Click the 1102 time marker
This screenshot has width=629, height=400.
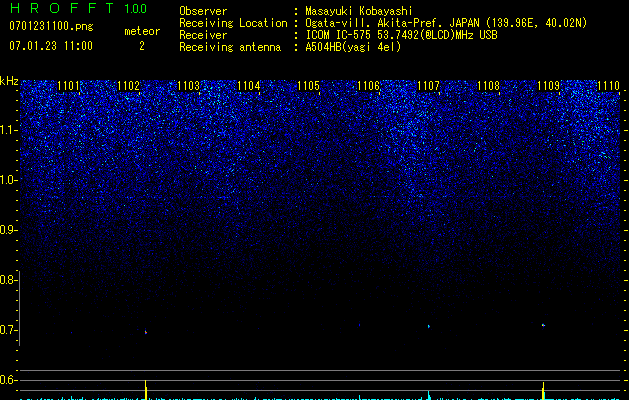pos(128,86)
